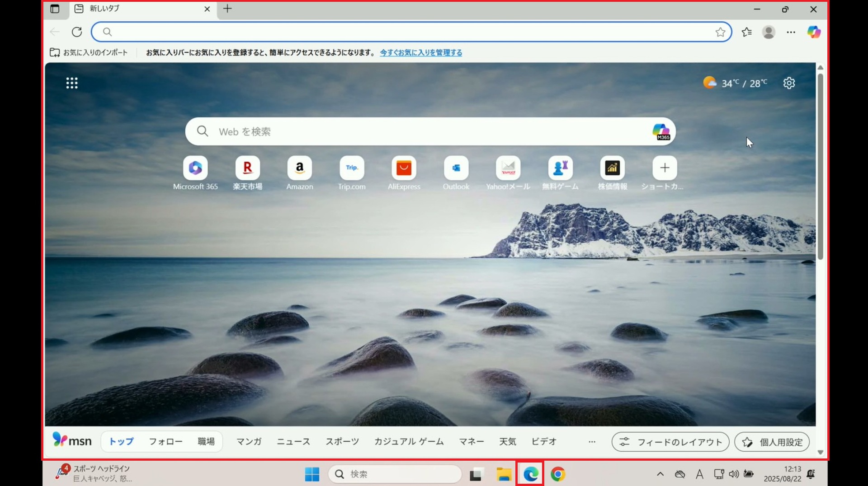Screen dimensions: 868x486
Task: Click the Amazon shortcut tile
Action: pyautogui.click(x=299, y=168)
